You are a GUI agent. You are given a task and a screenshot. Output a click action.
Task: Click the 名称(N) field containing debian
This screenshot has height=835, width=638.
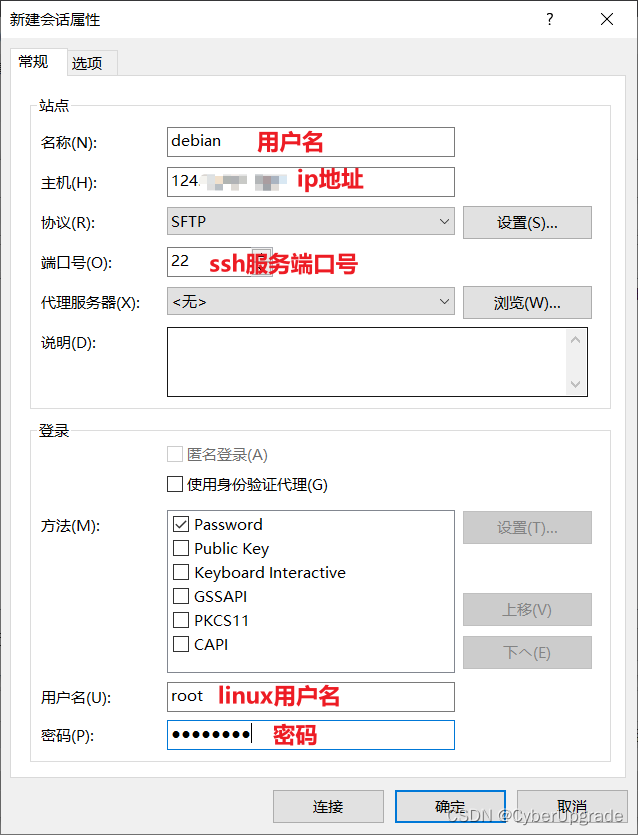(310, 142)
